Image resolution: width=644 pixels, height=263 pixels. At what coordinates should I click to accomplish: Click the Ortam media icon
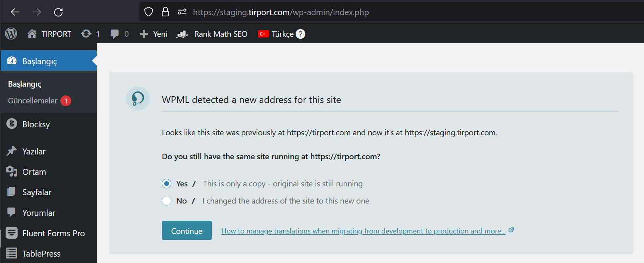12,171
